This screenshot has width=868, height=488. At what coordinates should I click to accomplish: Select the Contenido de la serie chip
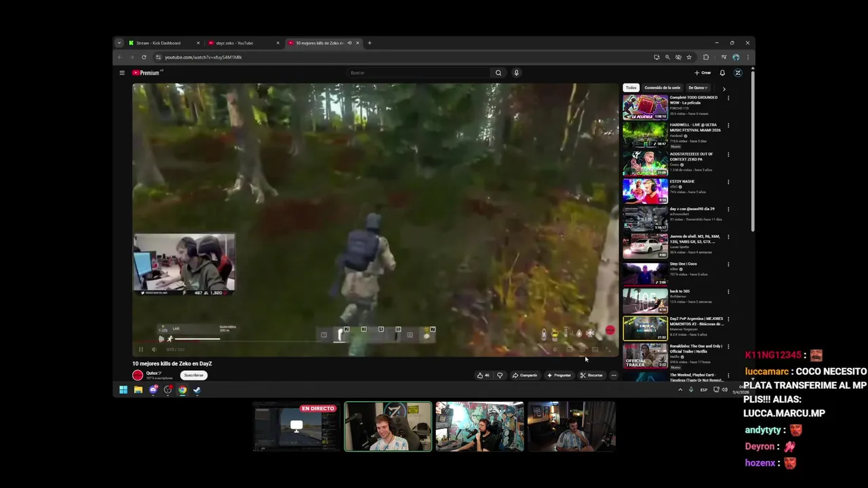(663, 87)
